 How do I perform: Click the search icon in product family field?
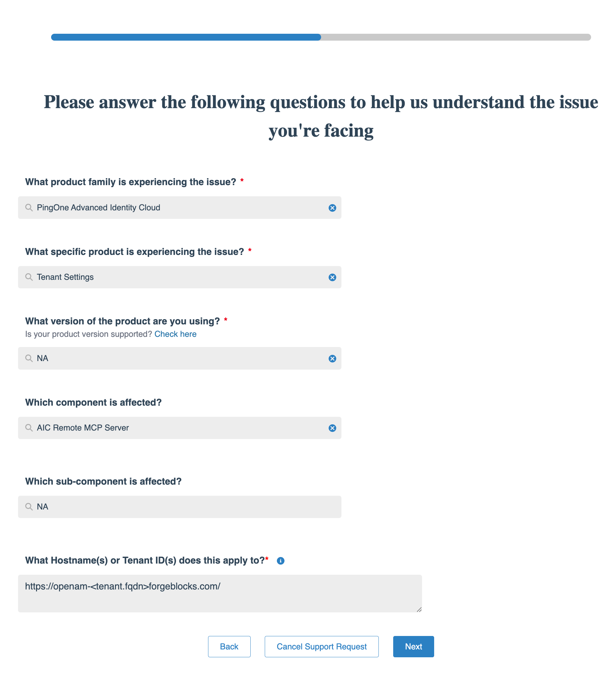click(x=29, y=208)
